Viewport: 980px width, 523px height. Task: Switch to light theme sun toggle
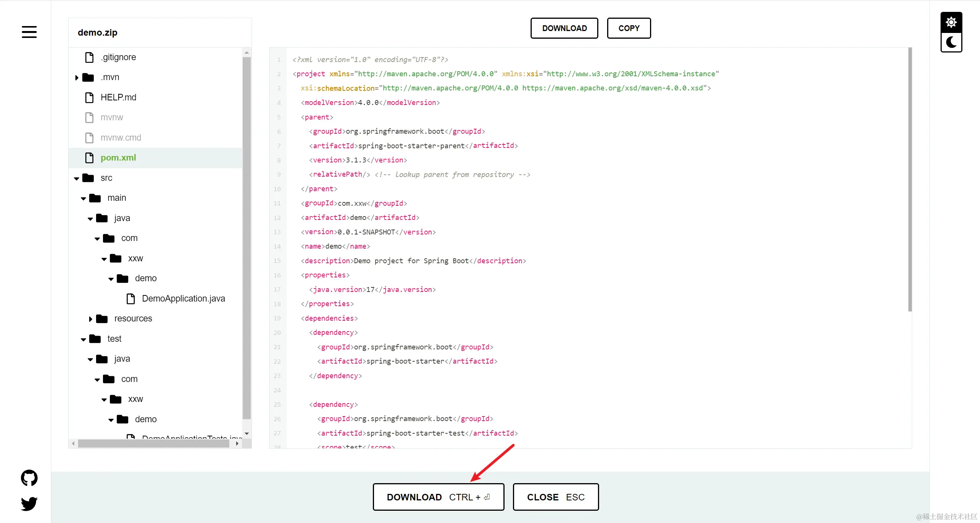point(951,22)
